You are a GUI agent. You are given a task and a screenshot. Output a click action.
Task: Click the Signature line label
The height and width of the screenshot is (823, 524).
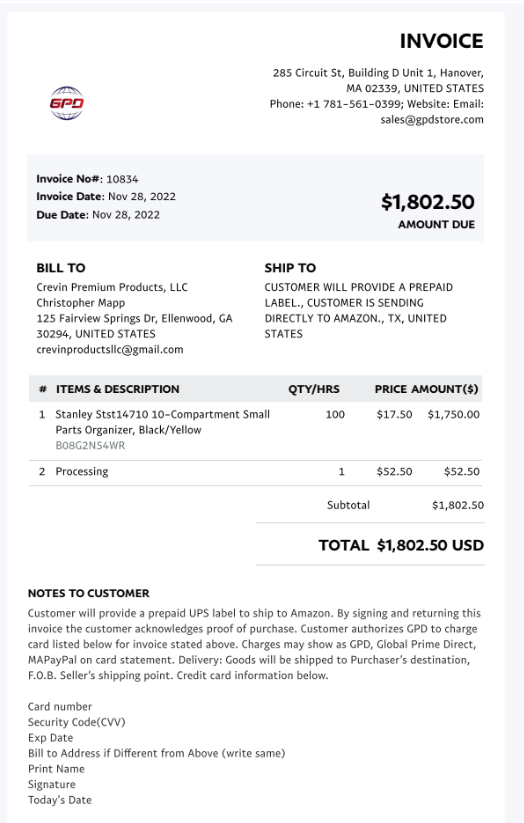51,784
